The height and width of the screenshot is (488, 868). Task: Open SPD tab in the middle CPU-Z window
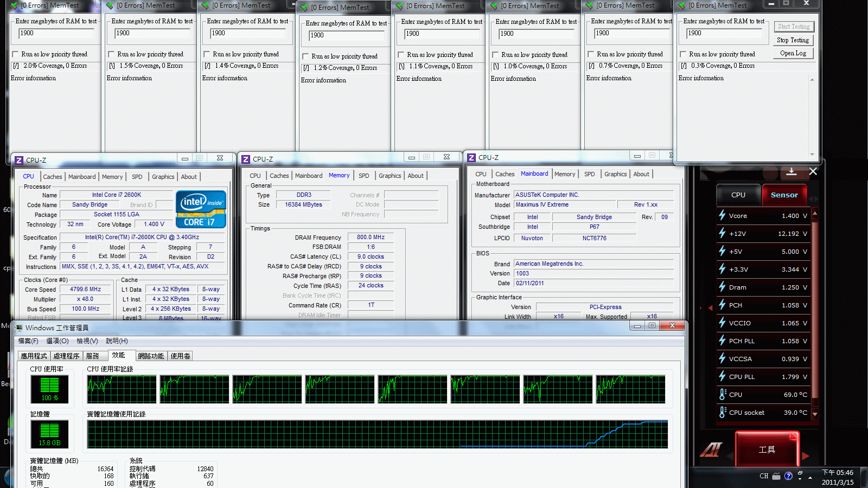coord(364,176)
